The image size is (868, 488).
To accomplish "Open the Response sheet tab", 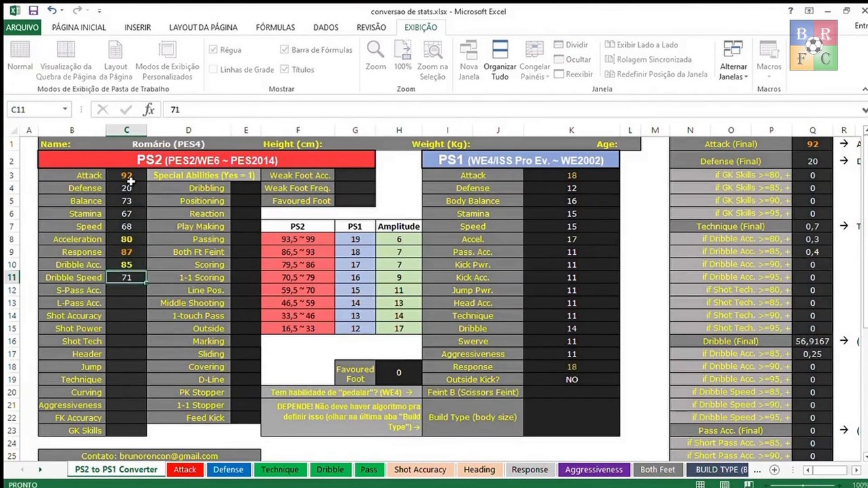I will point(530,470).
